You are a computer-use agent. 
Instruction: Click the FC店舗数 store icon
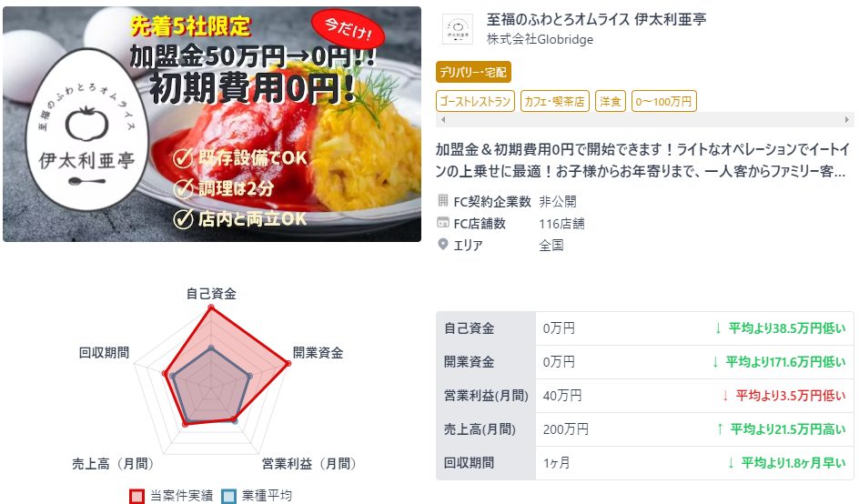(442, 222)
